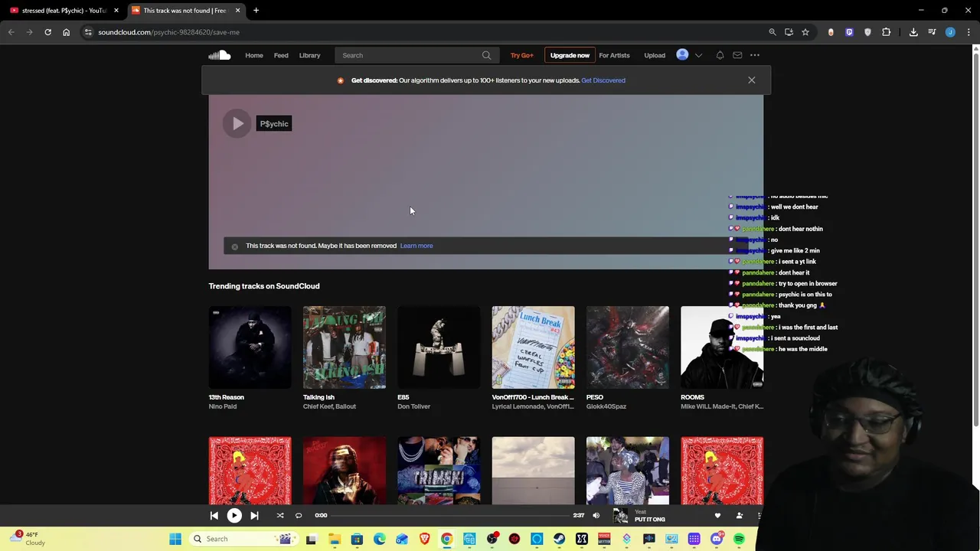Go to the Home nav item
Screen dimensions: 980x551
pyautogui.click(x=254, y=55)
